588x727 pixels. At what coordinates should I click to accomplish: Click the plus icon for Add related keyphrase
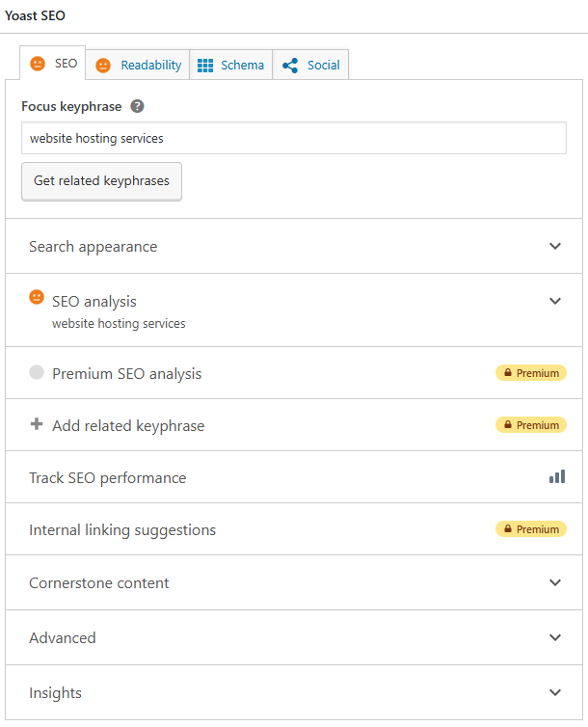(x=37, y=424)
